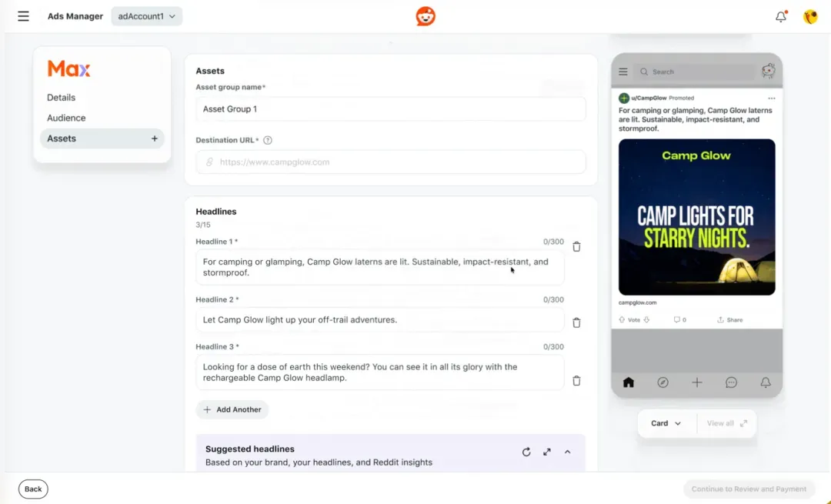Click the plus create icon in preview nav
The height and width of the screenshot is (504, 831).
tap(697, 382)
